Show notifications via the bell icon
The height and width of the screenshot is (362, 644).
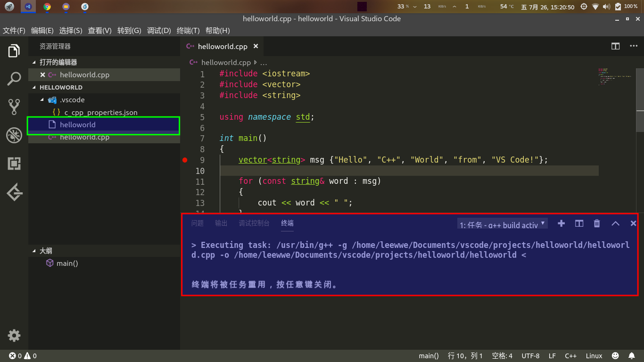tap(632, 356)
